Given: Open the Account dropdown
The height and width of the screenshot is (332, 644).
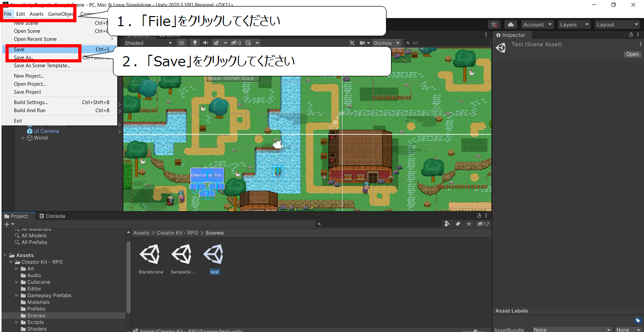Looking at the screenshot, I should 537,25.
